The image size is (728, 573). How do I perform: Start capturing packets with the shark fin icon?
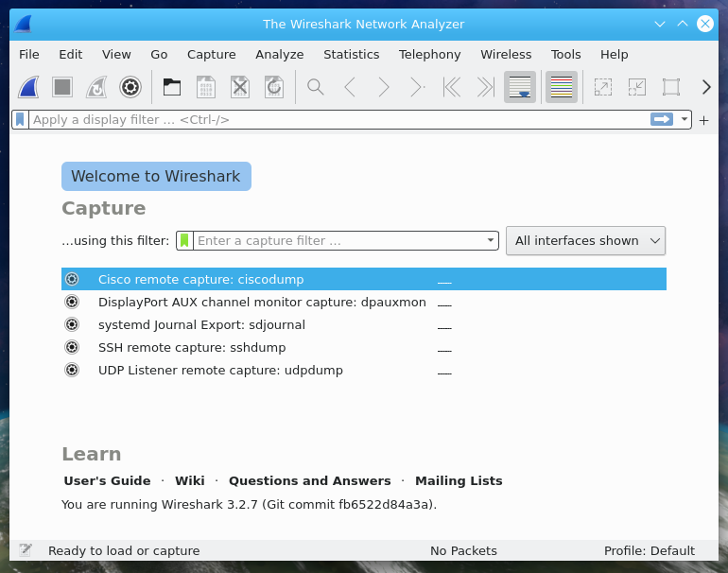(x=28, y=87)
